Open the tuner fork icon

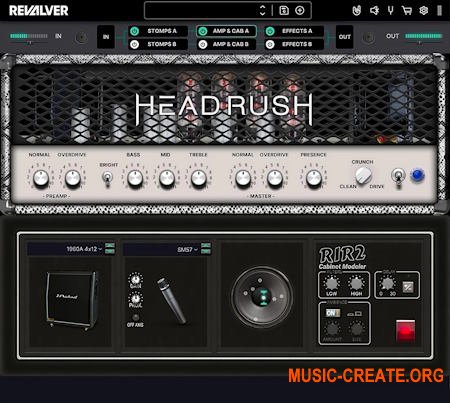[x=390, y=11]
